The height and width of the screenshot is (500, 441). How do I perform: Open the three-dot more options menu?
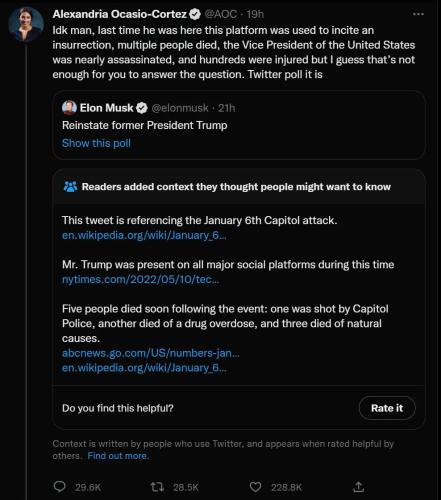[418, 14]
